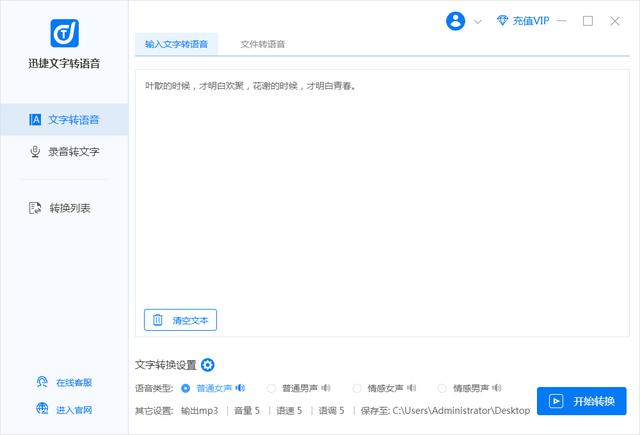Select the 普通男声 voice radio button

(271, 388)
